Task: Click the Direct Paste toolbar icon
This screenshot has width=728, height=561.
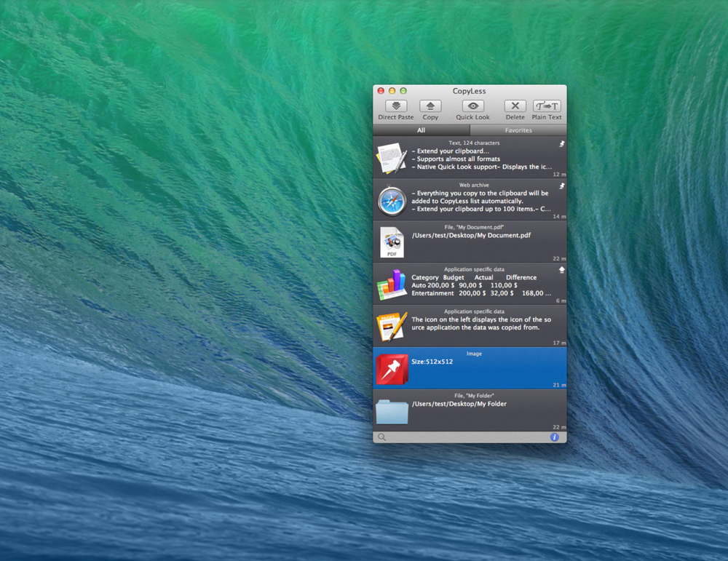Action: click(396, 106)
